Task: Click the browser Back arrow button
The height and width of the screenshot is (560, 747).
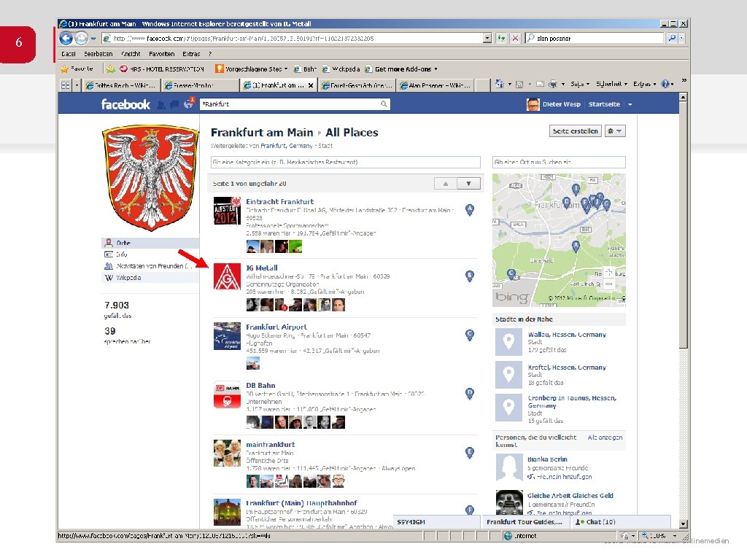Action: click(x=66, y=38)
